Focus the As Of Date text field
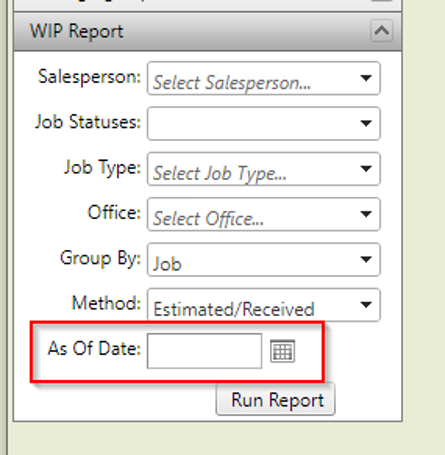This screenshot has width=445, height=455. coord(204,351)
